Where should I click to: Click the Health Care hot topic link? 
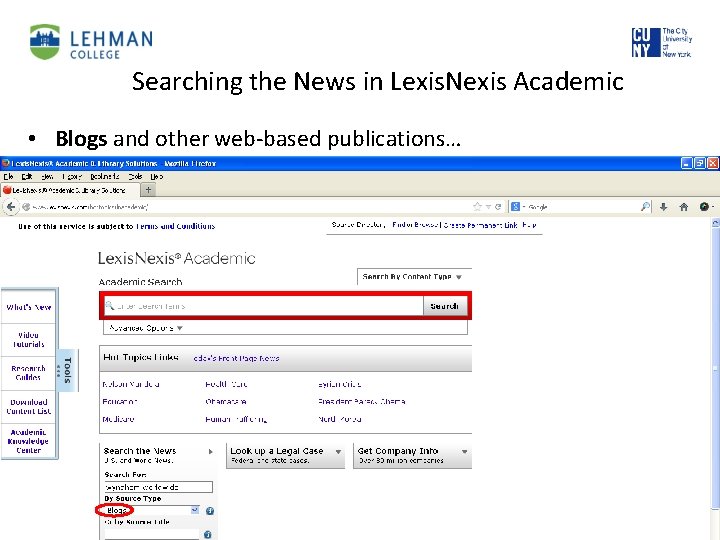(226, 384)
